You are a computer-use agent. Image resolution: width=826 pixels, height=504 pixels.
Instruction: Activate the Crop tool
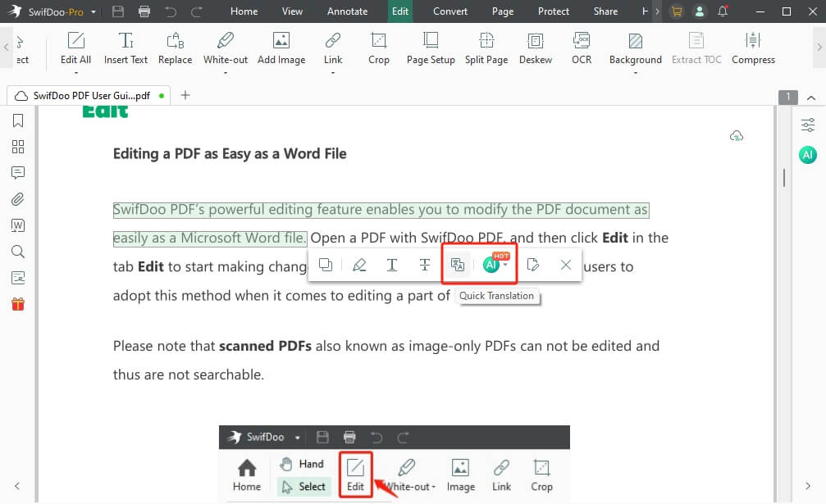(379, 48)
